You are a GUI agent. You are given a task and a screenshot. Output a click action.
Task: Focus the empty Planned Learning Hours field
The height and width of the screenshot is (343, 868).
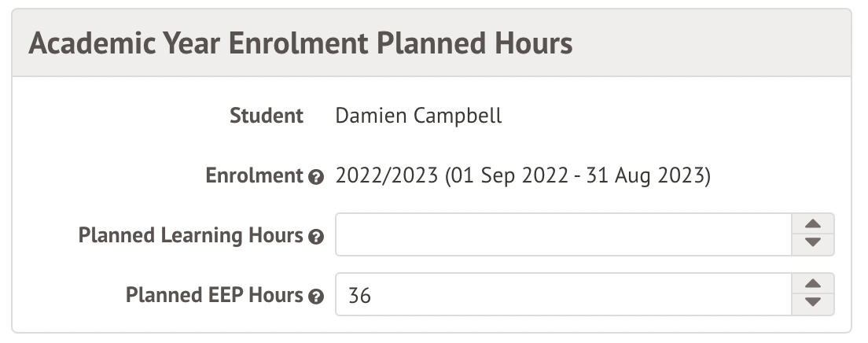(562, 234)
